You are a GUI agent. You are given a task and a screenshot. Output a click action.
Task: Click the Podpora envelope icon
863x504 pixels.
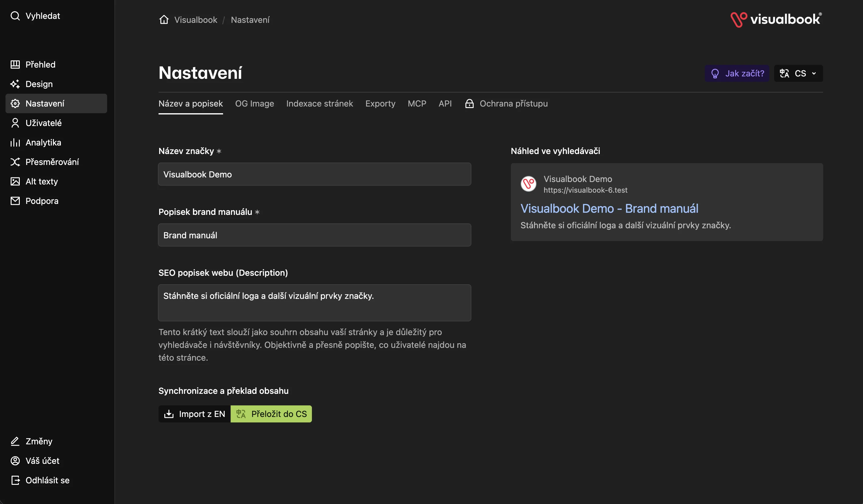tap(15, 201)
